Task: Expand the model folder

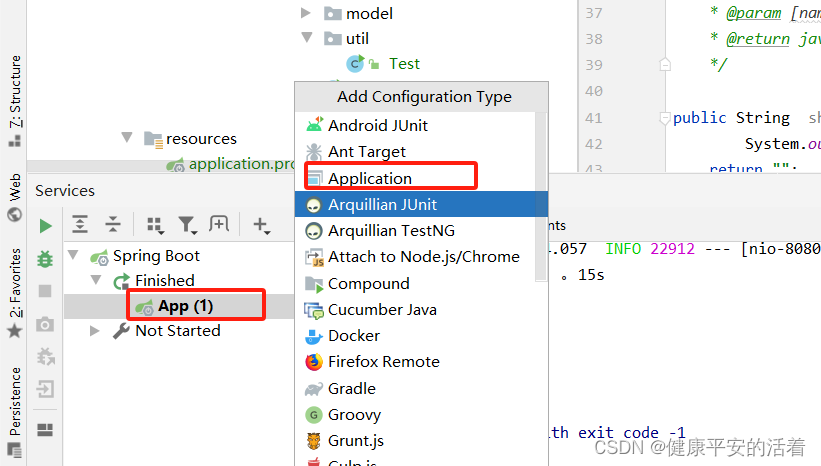Action: pyautogui.click(x=305, y=13)
